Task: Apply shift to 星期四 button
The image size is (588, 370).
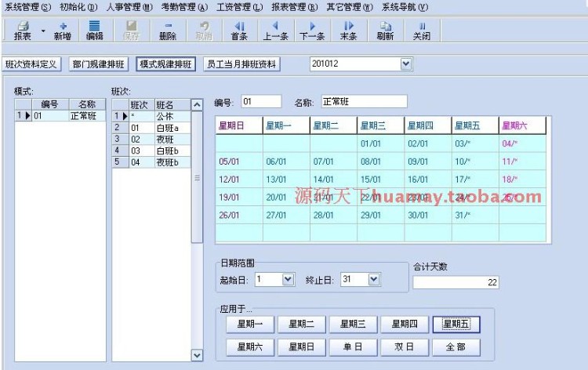Action: tap(405, 325)
